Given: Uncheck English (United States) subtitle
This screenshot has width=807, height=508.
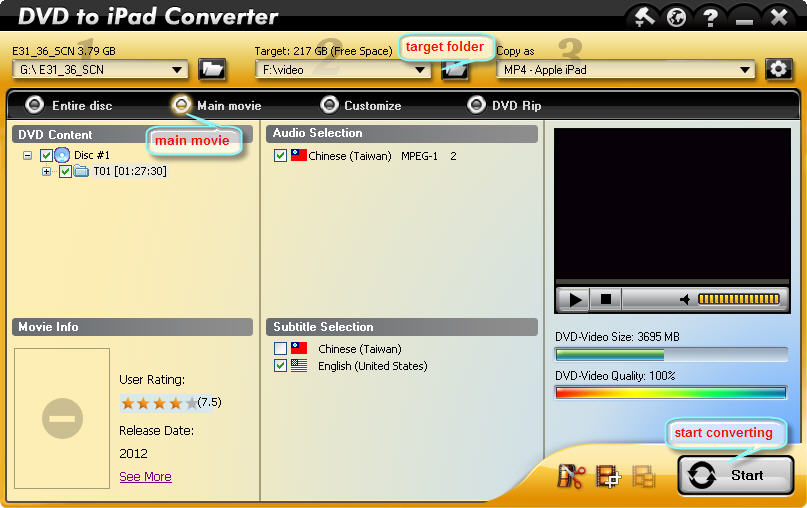Looking at the screenshot, I should click(x=280, y=366).
